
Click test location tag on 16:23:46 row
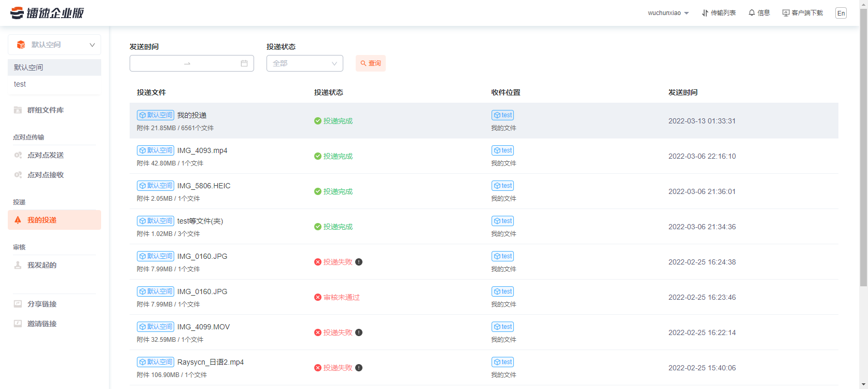[503, 291]
